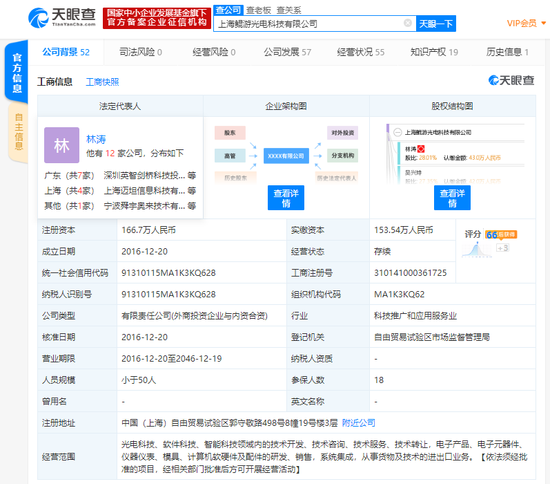The width and height of the screenshot is (550, 484).
Task: Collapse the company node in equity structure chart
Action: point(397,132)
